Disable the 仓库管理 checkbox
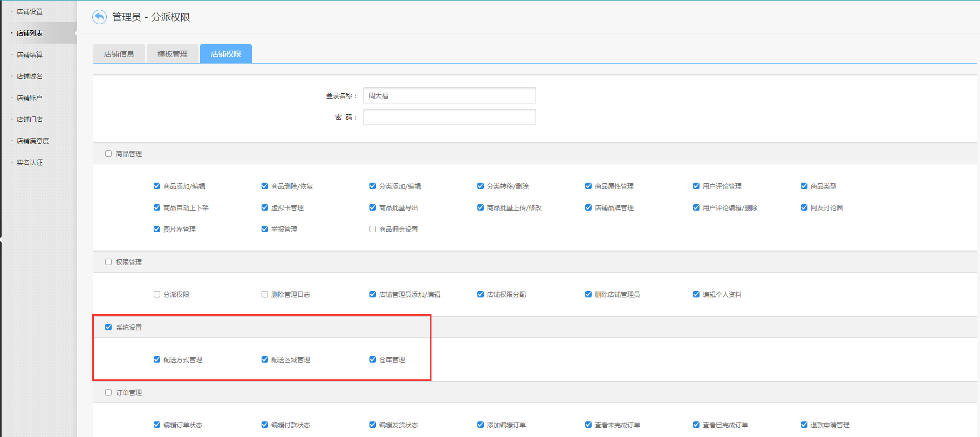The image size is (980, 437). pyautogui.click(x=373, y=359)
